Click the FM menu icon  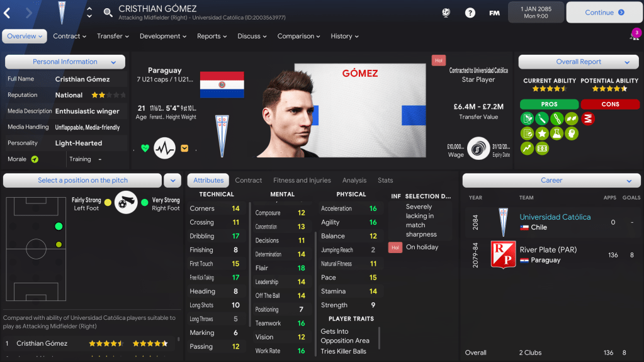tap(494, 13)
